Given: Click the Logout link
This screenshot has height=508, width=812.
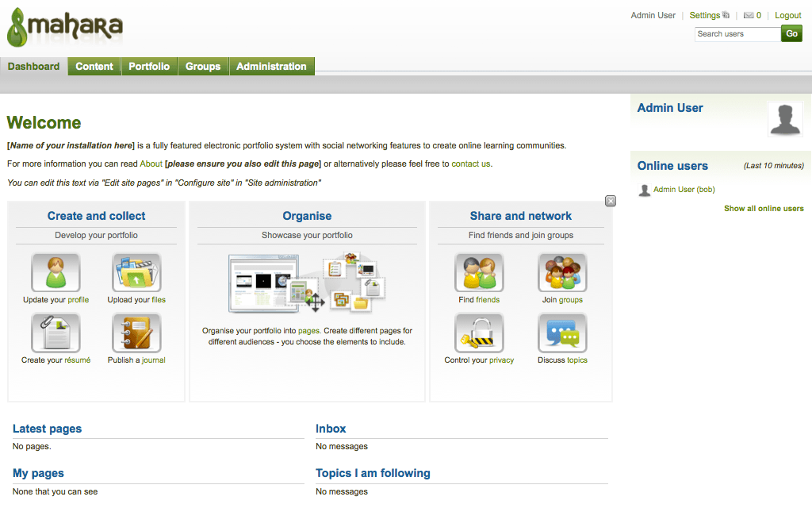Looking at the screenshot, I should [787, 16].
